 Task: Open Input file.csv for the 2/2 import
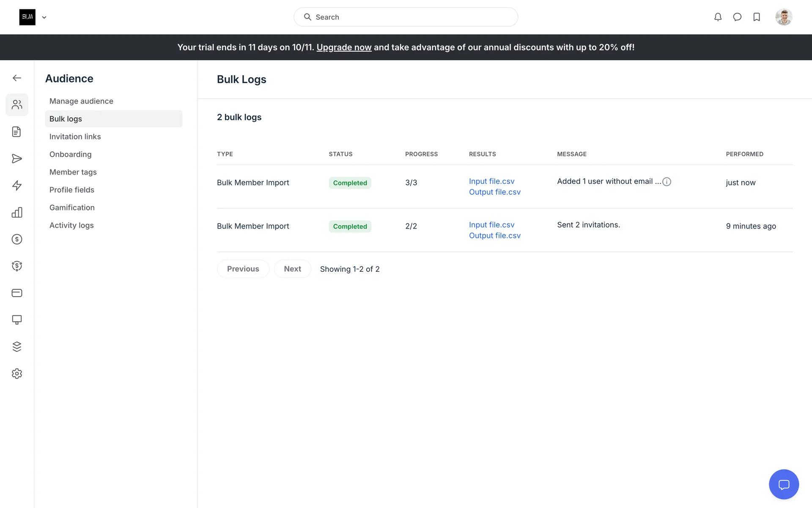point(491,225)
